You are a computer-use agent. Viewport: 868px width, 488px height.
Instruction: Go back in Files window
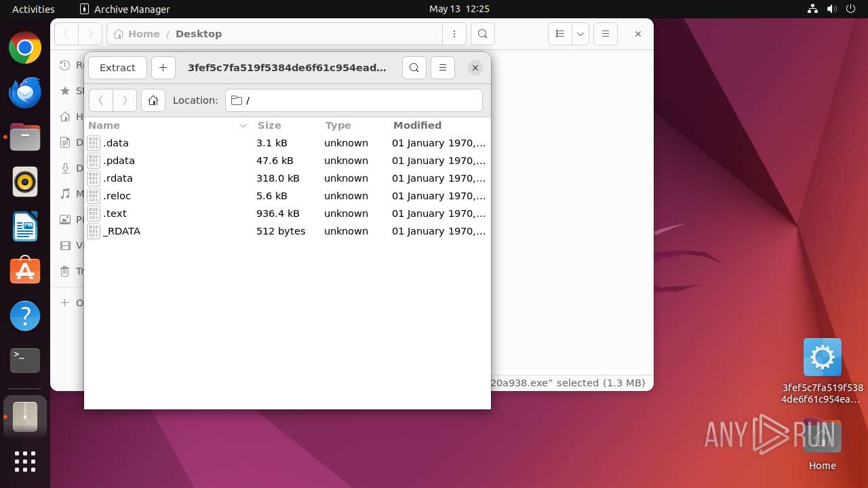pos(66,34)
